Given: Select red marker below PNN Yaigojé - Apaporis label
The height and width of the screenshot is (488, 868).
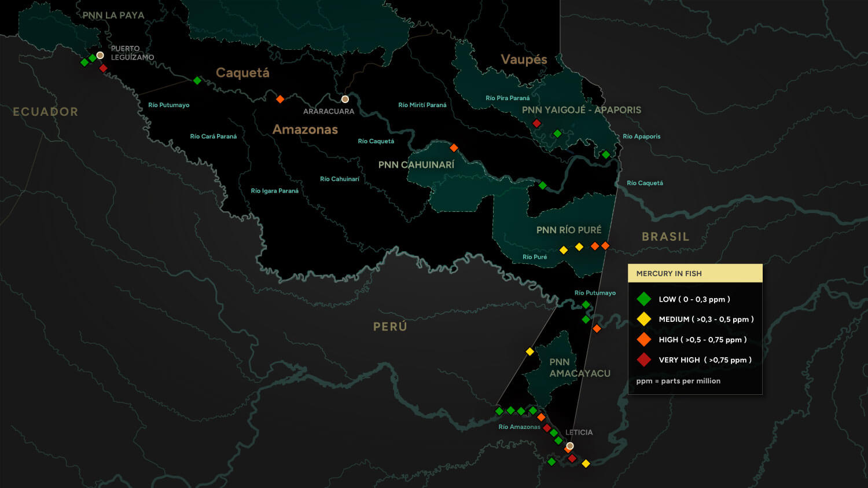Looking at the screenshot, I should [x=536, y=123].
